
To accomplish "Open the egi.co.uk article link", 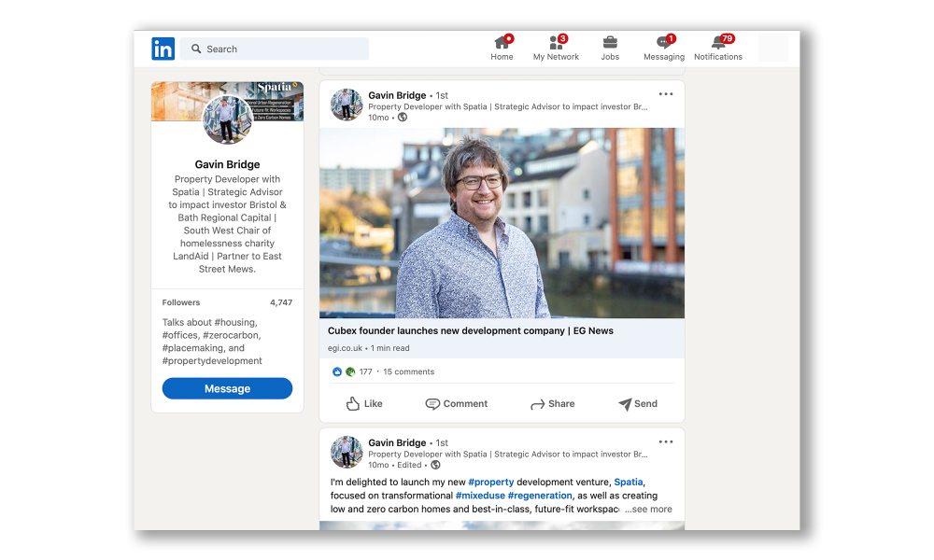I will 345,347.
